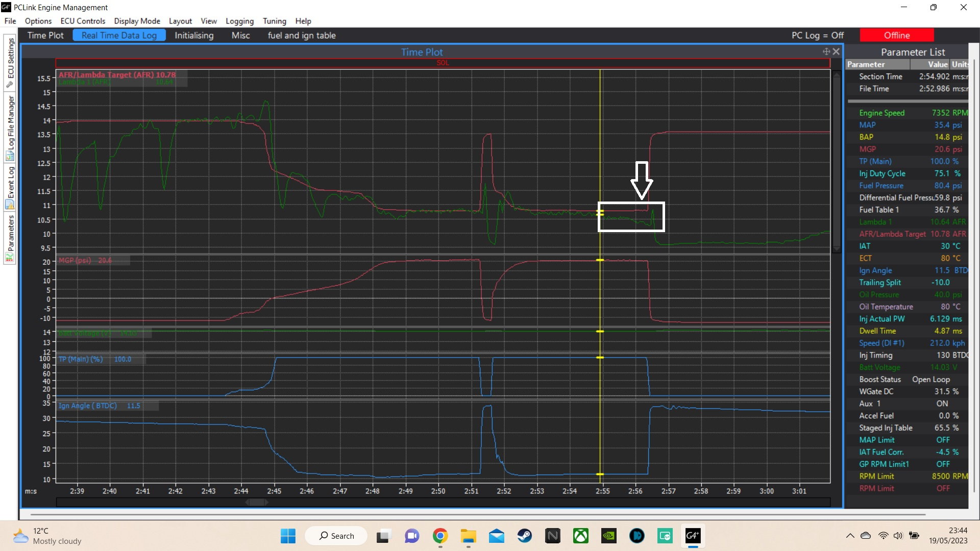Switch to the Real Time Data Log tab
Screen dimensions: 980x551
pyautogui.click(x=119, y=35)
